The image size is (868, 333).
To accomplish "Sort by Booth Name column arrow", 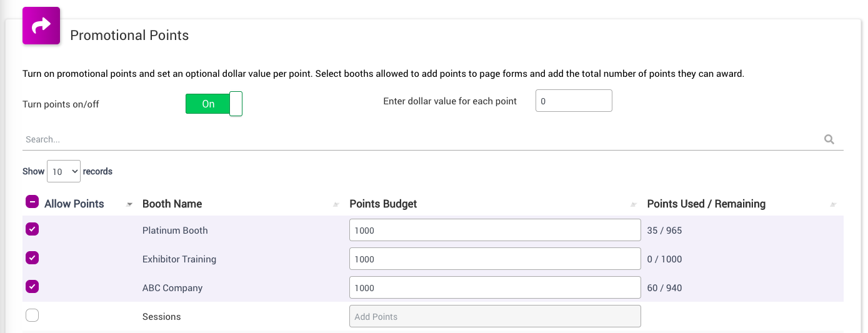I will pyautogui.click(x=336, y=204).
